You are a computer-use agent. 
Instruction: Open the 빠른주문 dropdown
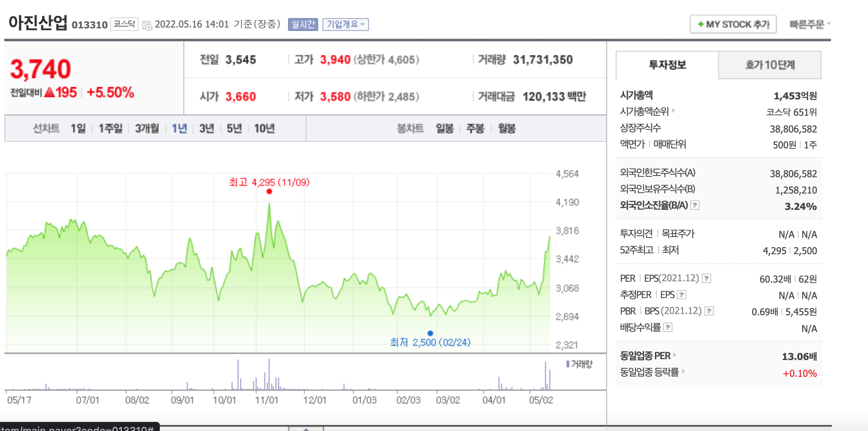pos(810,24)
